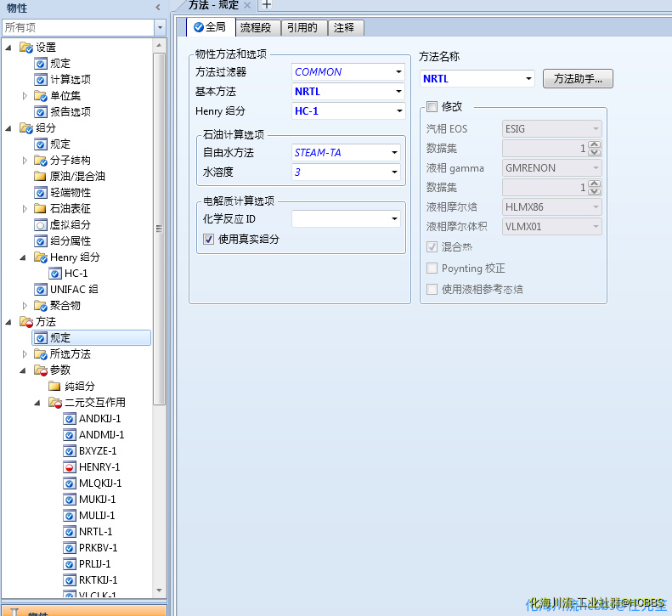
Task: Open the 方法过滤器 COMMON dropdown
Action: click(398, 72)
